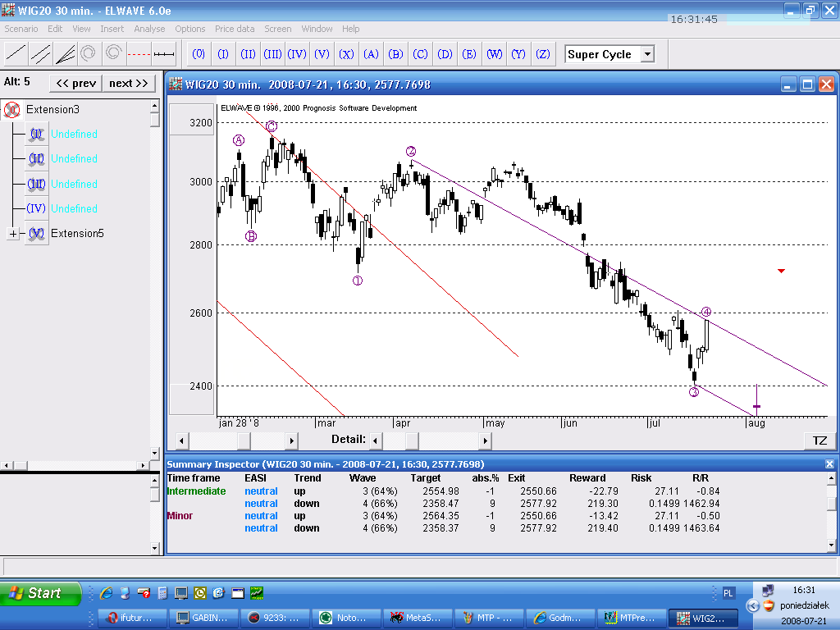The height and width of the screenshot is (630, 840).
Task: Close the Summary Inspector panel
Action: (x=829, y=464)
